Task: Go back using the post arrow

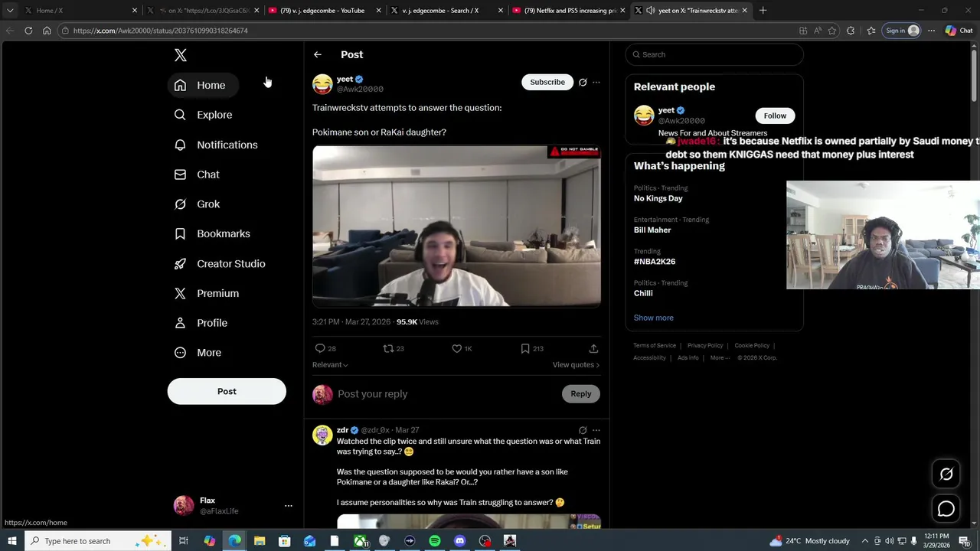Action: point(318,54)
